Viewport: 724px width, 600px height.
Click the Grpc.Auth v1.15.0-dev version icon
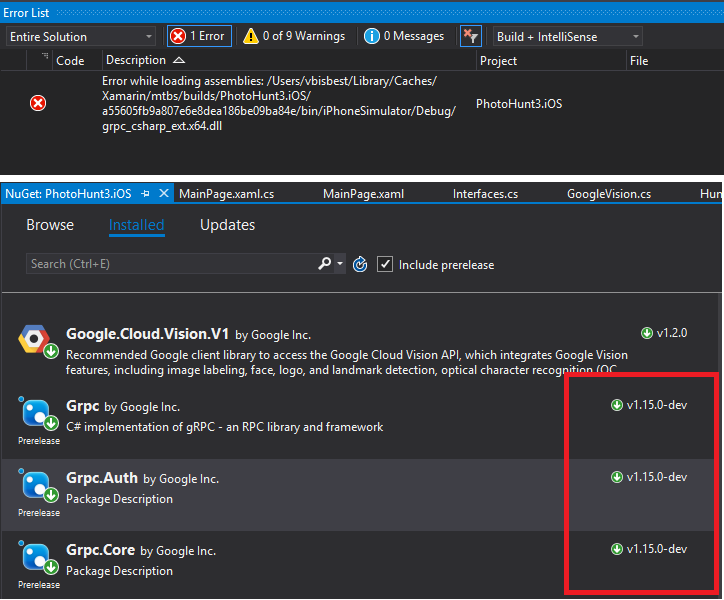pyautogui.click(x=616, y=477)
